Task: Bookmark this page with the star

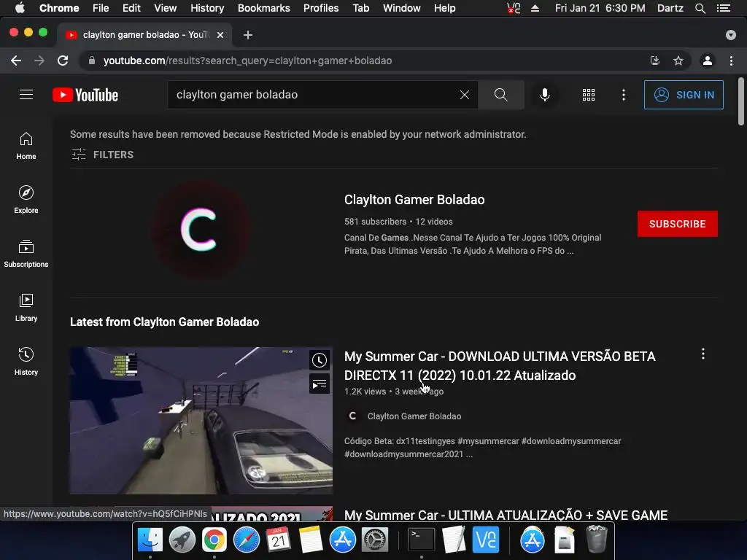Action: 678,61
